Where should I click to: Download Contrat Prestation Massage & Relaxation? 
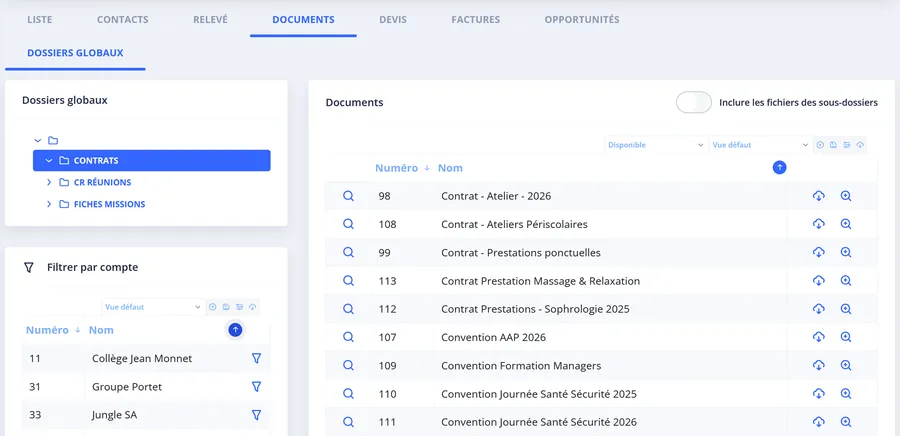(x=818, y=281)
